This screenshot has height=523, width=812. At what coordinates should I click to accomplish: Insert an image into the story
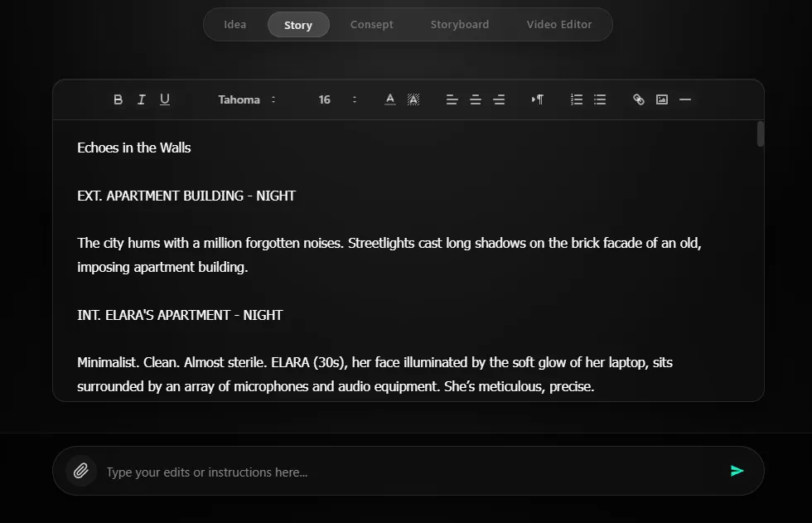[x=662, y=99]
